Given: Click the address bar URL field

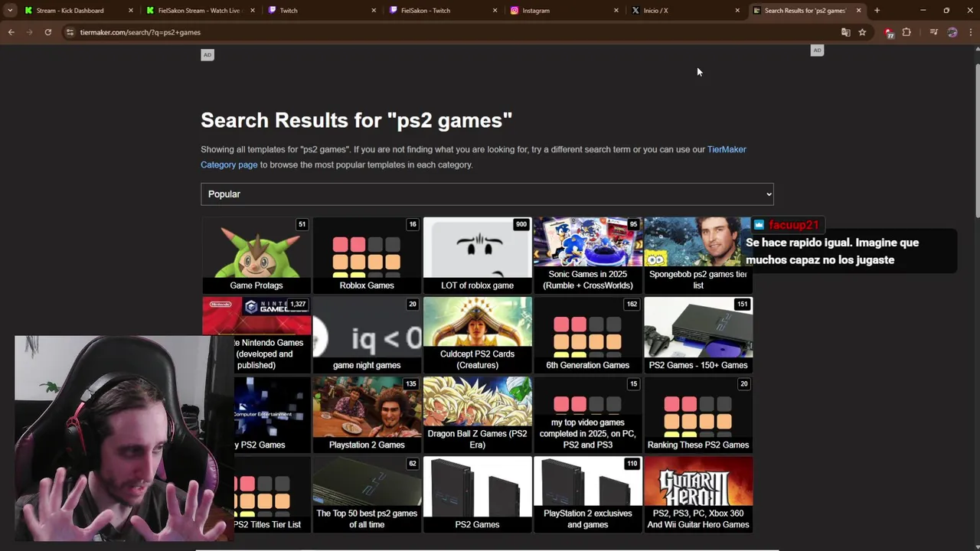Looking at the screenshot, I should click(452, 32).
